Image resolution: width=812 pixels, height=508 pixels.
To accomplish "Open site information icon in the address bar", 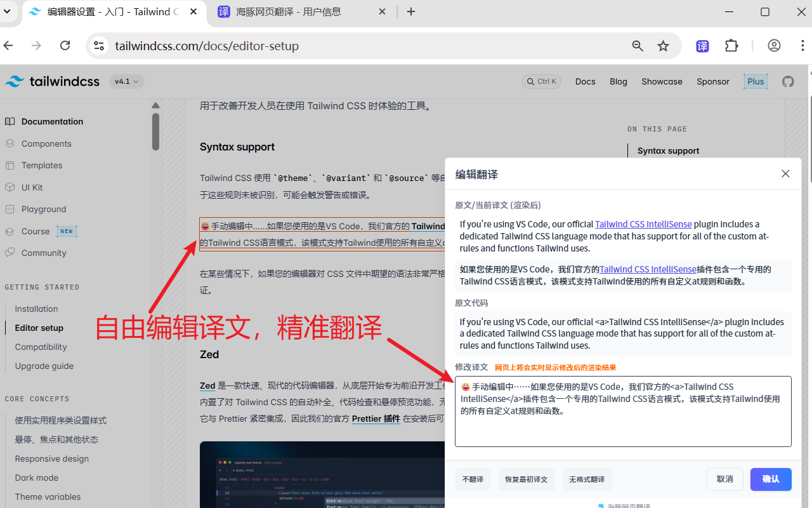I will click(x=99, y=46).
